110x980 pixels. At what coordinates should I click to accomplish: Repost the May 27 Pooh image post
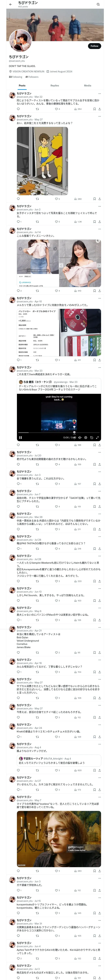click(x=37, y=199)
